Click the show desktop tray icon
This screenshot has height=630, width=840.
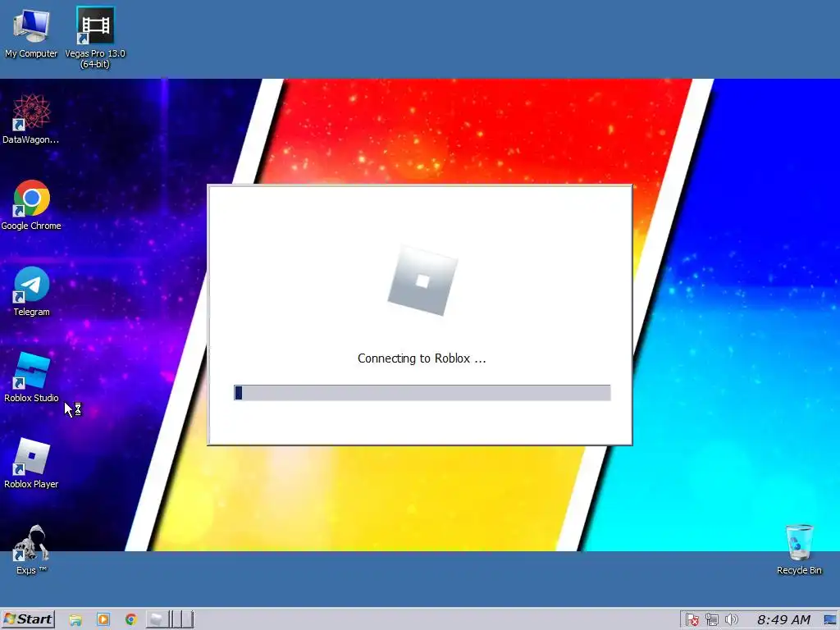pos(830,620)
